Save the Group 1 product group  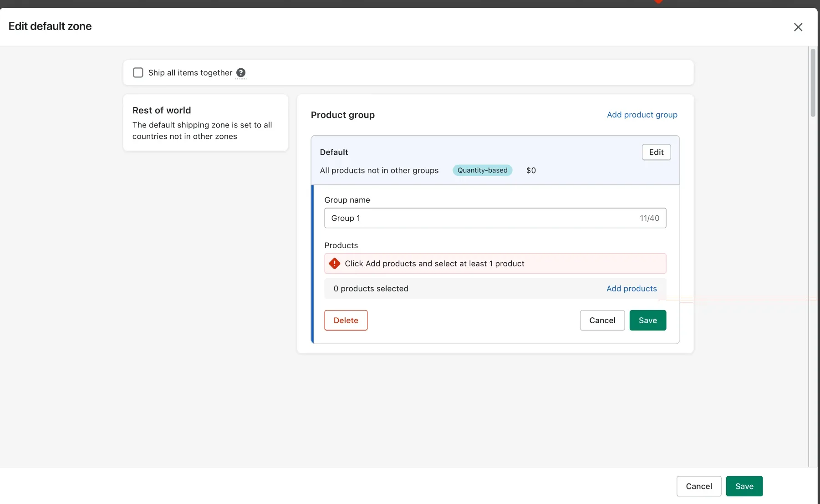click(x=647, y=320)
